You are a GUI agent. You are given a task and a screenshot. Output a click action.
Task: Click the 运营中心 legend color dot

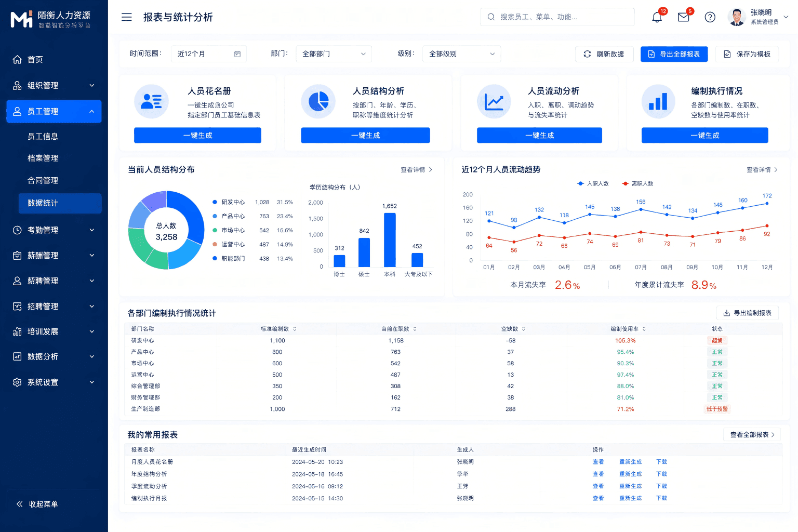(x=215, y=244)
